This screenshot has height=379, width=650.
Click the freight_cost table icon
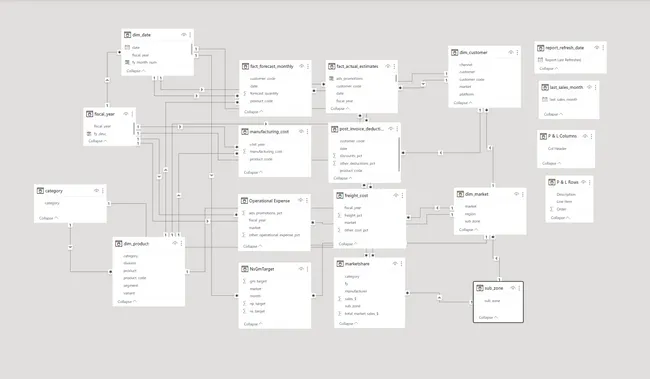340,195
